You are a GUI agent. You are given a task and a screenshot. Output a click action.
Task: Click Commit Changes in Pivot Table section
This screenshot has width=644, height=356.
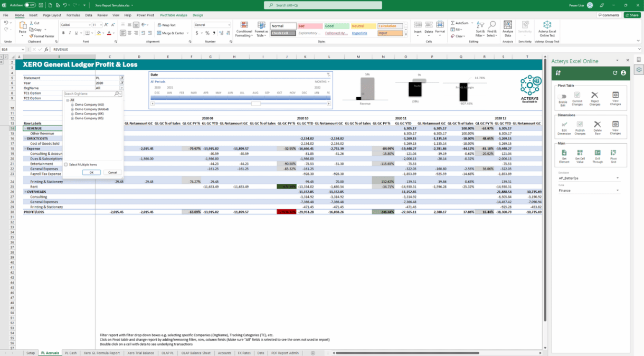pos(577,99)
